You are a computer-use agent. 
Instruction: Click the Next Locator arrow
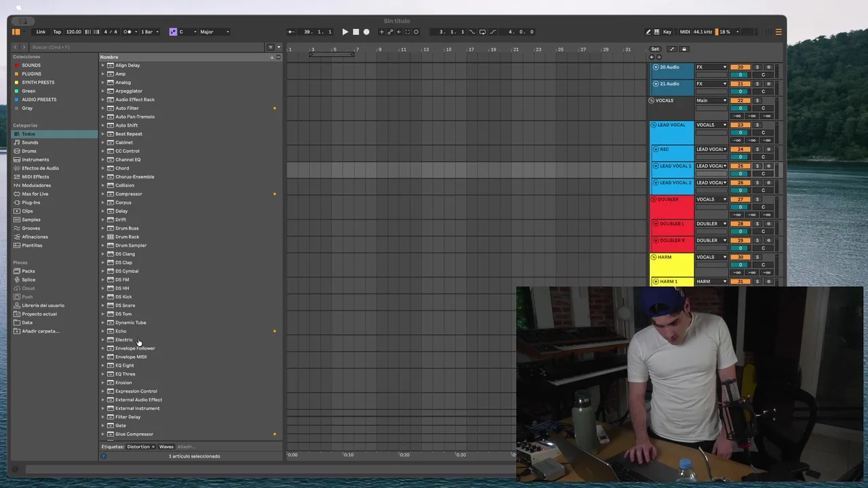click(658, 57)
